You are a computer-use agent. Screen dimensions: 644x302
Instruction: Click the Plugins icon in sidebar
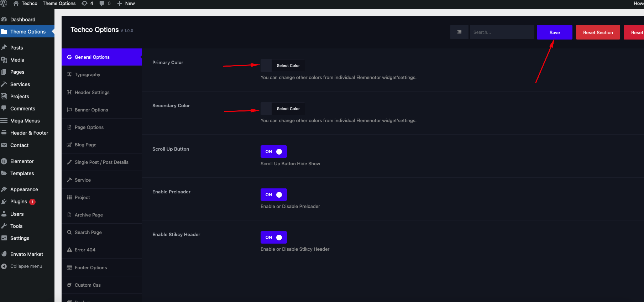coord(4,202)
